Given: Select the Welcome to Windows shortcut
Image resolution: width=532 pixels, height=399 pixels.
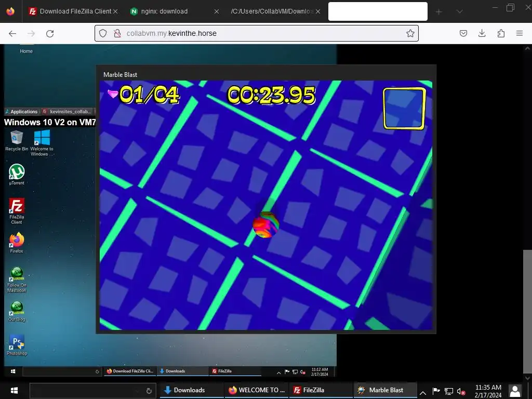Looking at the screenshot, I should [x=42, y=143].
